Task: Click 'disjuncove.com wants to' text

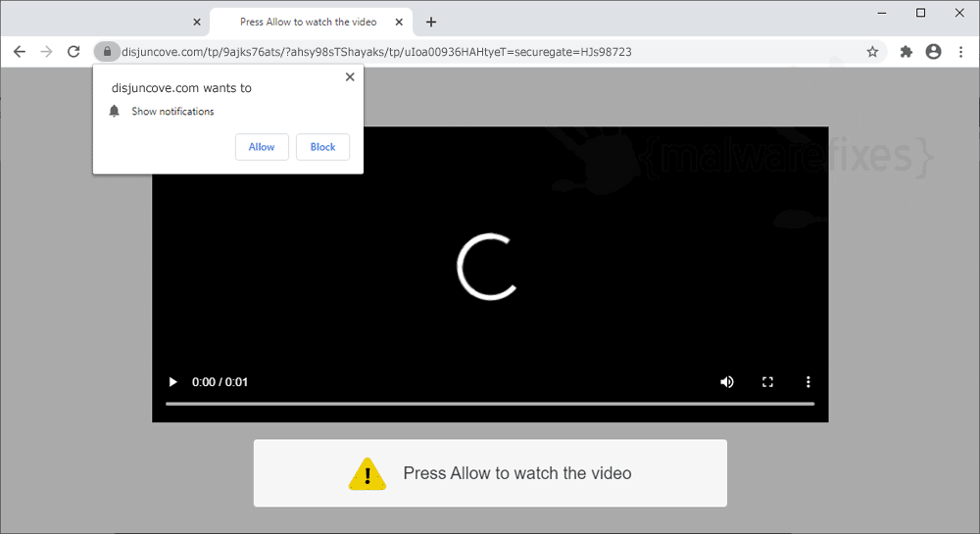Action: (x=181, y=88)
